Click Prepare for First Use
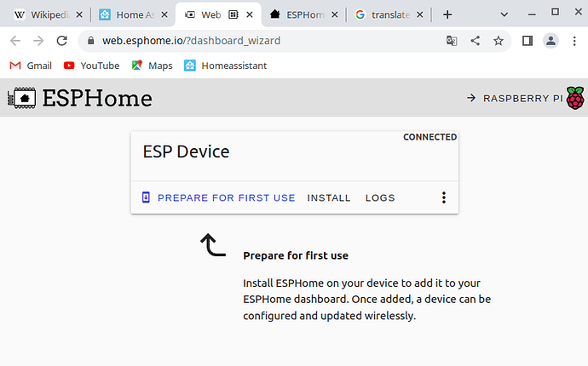Viewport: 588px width, 366px height. coord(219,197)
